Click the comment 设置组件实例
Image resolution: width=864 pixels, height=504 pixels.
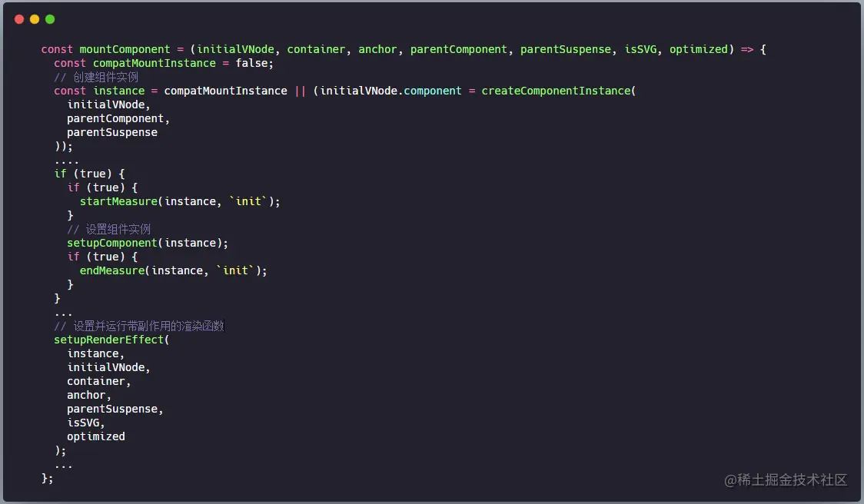[x=109, y=229]
